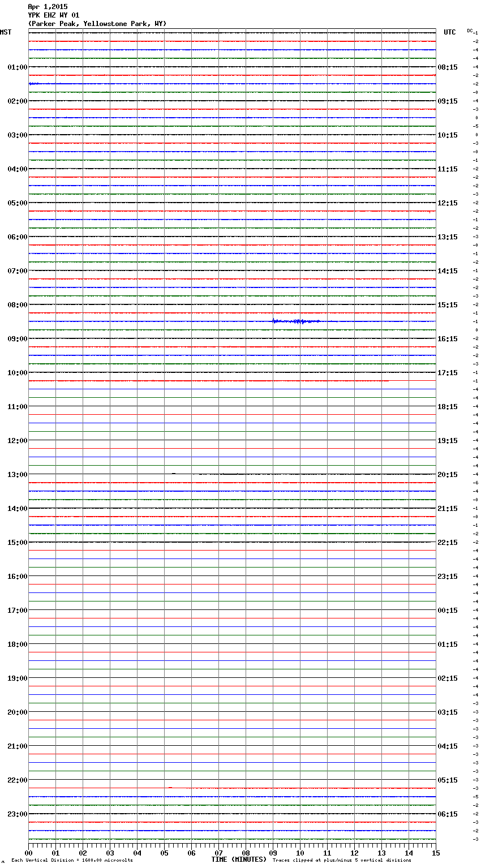The image size is (481, 868).
Task: Click the "23:00" MST time label
Action: click(18, 814)
